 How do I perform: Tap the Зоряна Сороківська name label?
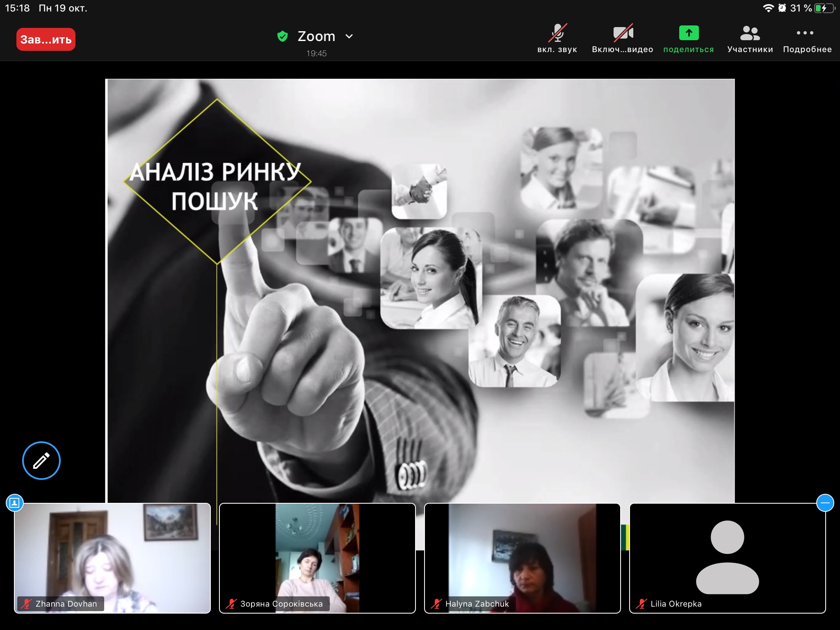(281, 604)
